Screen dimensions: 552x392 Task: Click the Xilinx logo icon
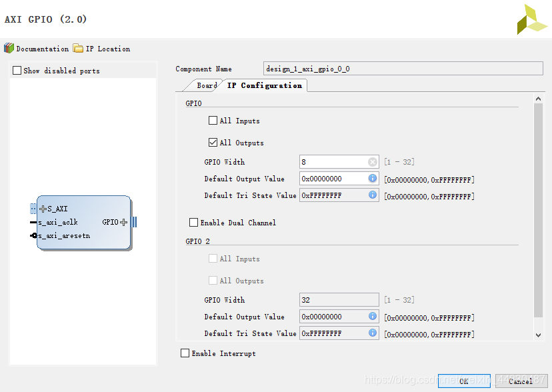coord(531,19)
